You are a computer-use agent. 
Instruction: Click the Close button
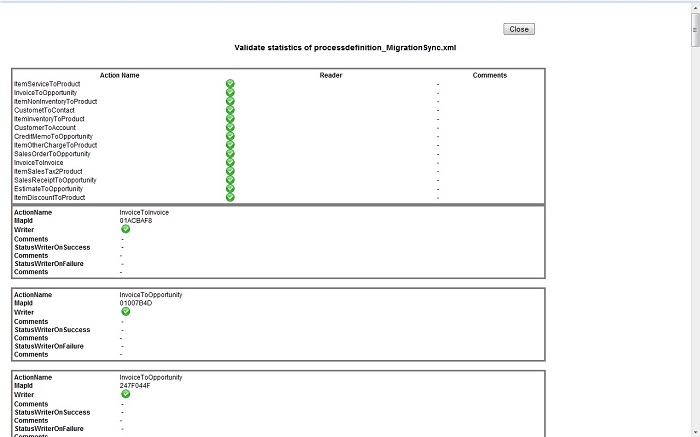click(519, 29)
